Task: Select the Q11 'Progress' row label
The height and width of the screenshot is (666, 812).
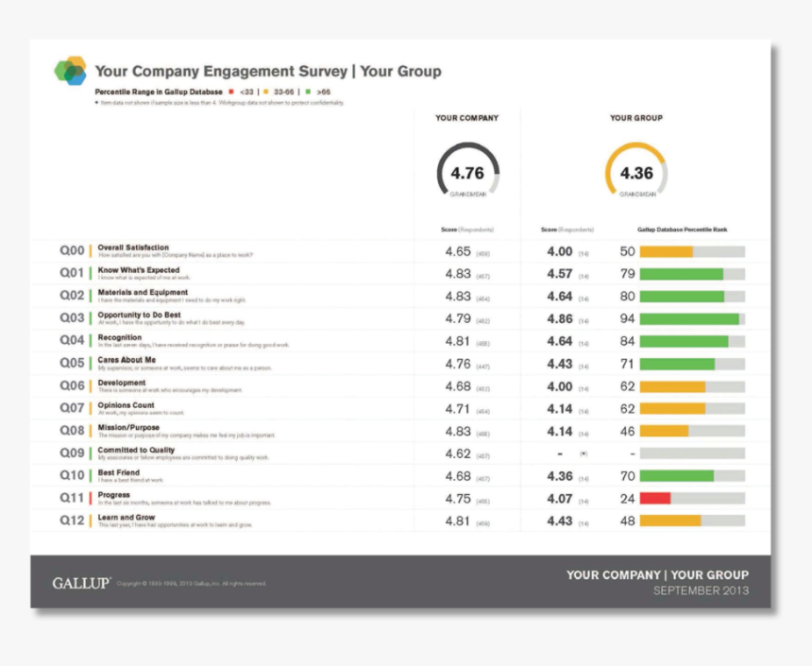Action: pos(114,495)
